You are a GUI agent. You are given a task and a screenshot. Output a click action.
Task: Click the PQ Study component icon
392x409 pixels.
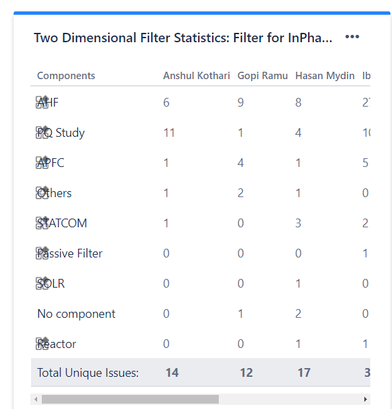42,132
